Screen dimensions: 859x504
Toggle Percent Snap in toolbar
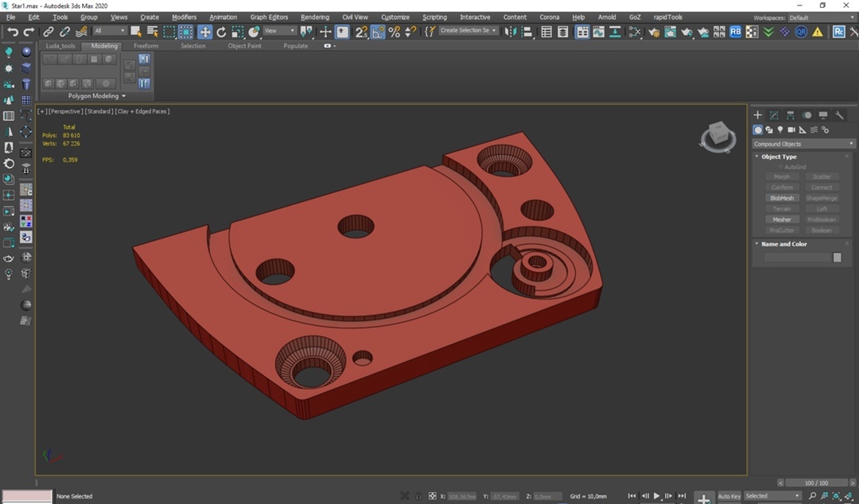pyautogui.click(x=395, y=32)
